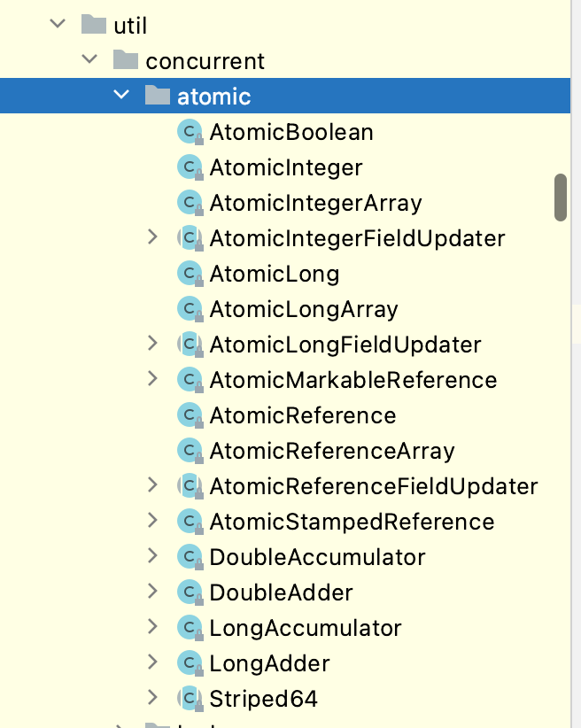Click the atomic package folder icon
The height and width of the screenshot is (728, 581).
click(x=157, y=97)
